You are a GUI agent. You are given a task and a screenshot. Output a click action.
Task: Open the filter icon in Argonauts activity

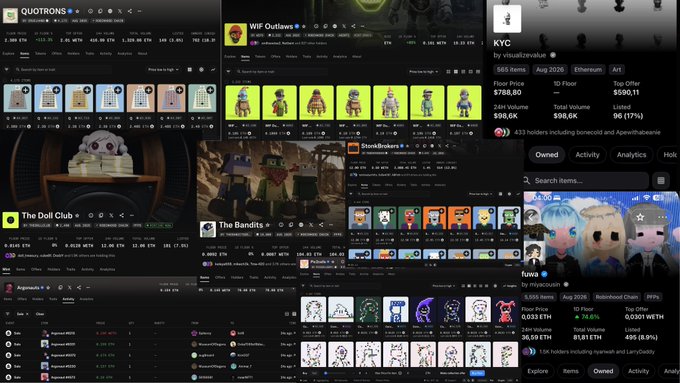[x=7, y=314]
